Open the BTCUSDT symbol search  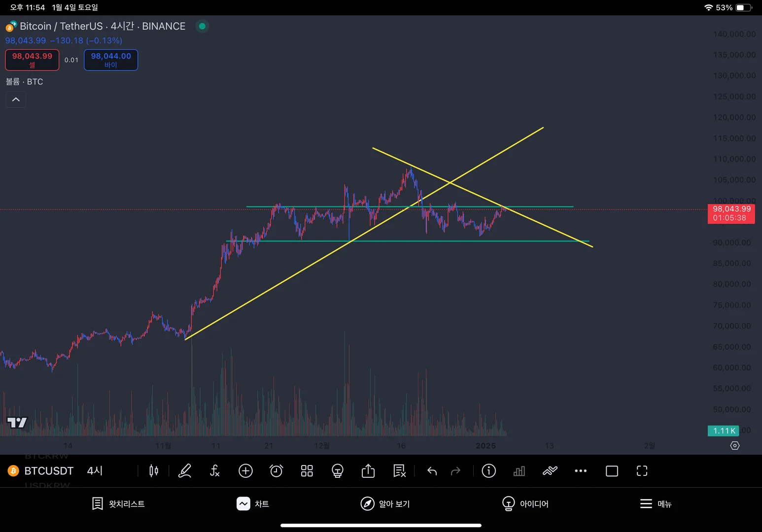48,471
